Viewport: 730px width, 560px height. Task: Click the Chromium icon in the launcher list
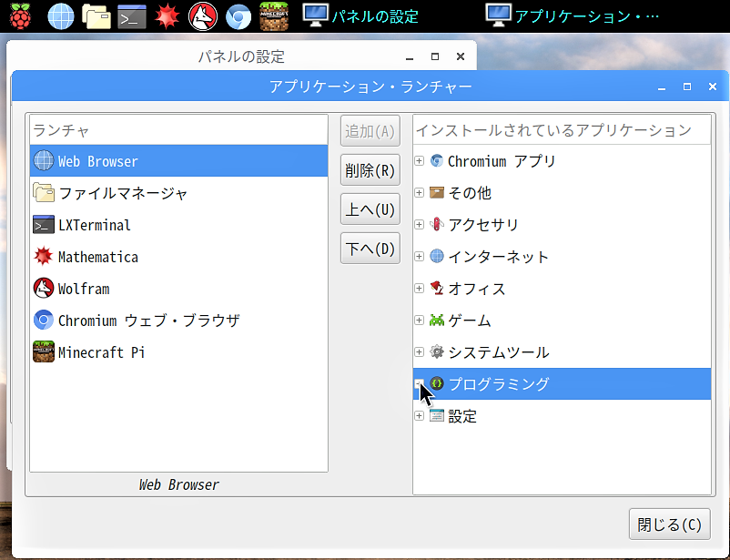point(44,321)
